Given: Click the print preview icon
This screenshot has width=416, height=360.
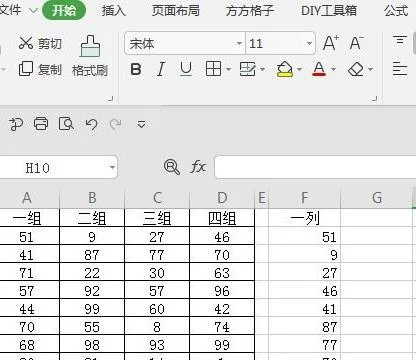Looking at the screenshot, I should tap(66, 124).
